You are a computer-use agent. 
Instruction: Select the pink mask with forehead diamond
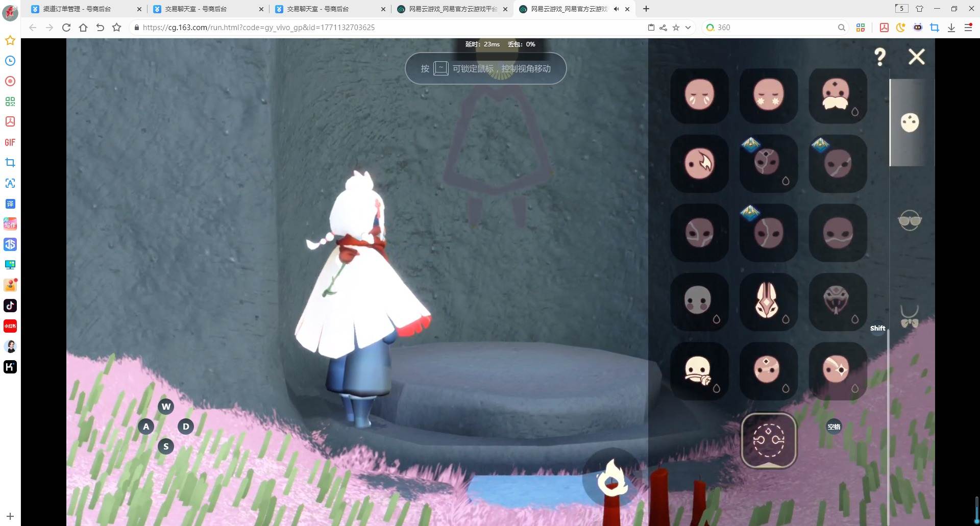tap(769, 371)
